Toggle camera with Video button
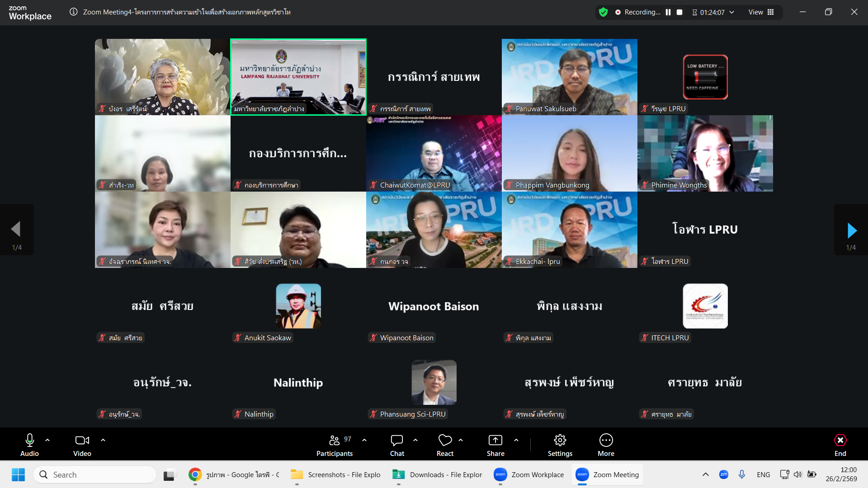Image resolution: width=868 pixels, height=488 pixels. [82, 445]
